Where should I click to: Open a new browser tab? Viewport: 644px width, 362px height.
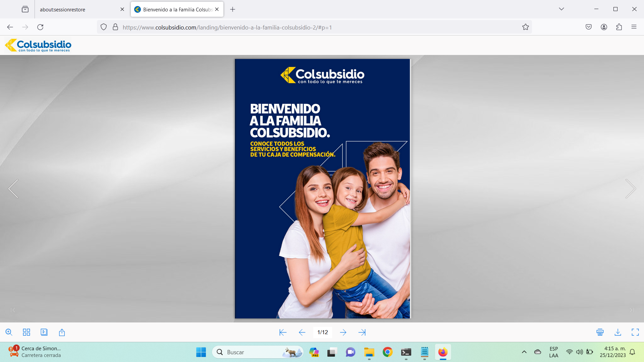[232, 9]
